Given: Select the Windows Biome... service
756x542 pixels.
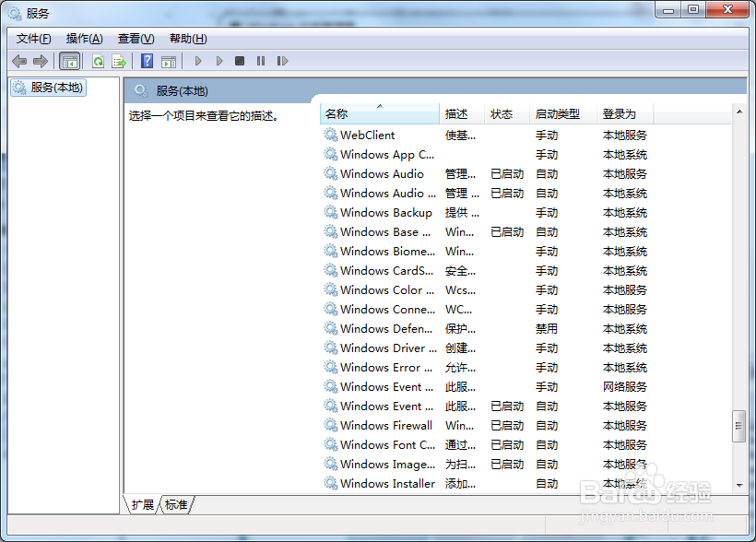Looking at the screenshot, I should pyautogui.click(x=526, y=252).
